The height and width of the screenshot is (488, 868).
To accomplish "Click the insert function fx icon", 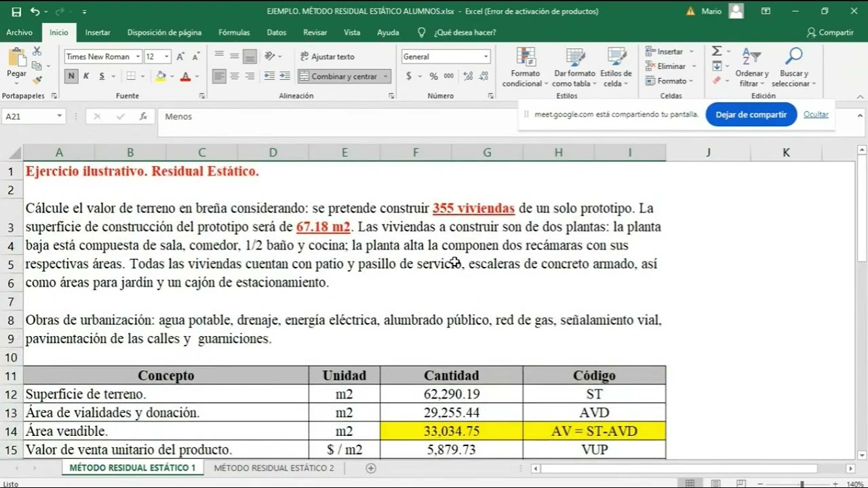I will click(x=143, y=117).
